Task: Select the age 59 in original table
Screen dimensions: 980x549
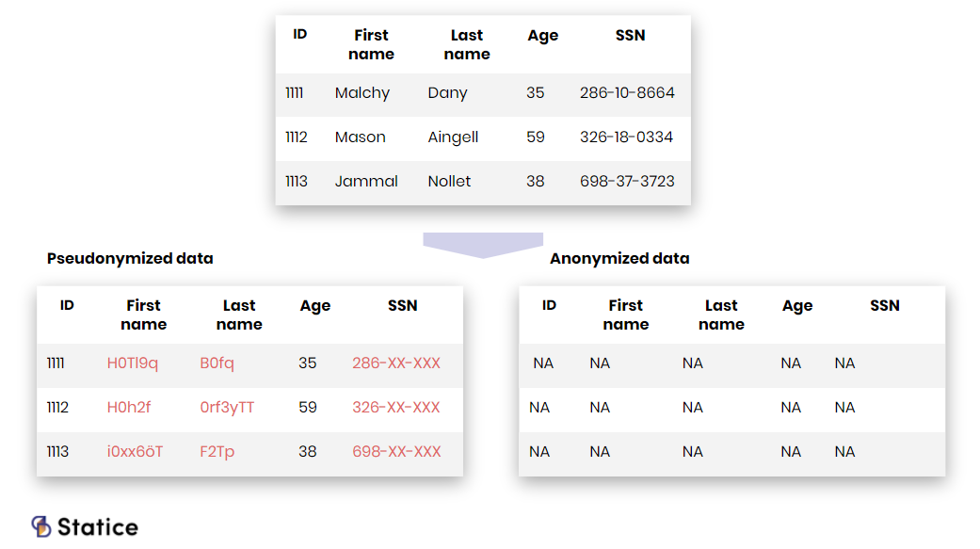Action: pyautogui.click(x=535, y=137)
